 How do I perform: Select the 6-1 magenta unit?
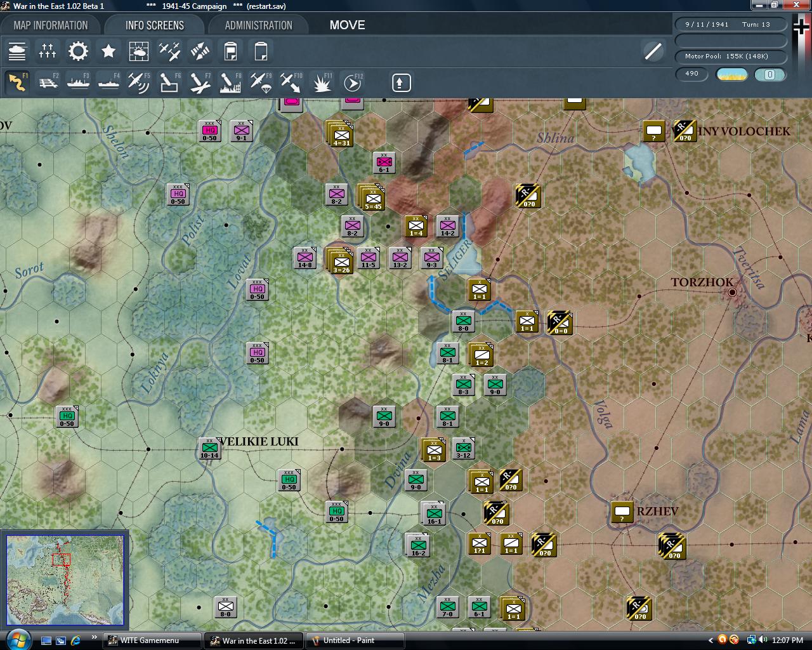pos(384,162)
